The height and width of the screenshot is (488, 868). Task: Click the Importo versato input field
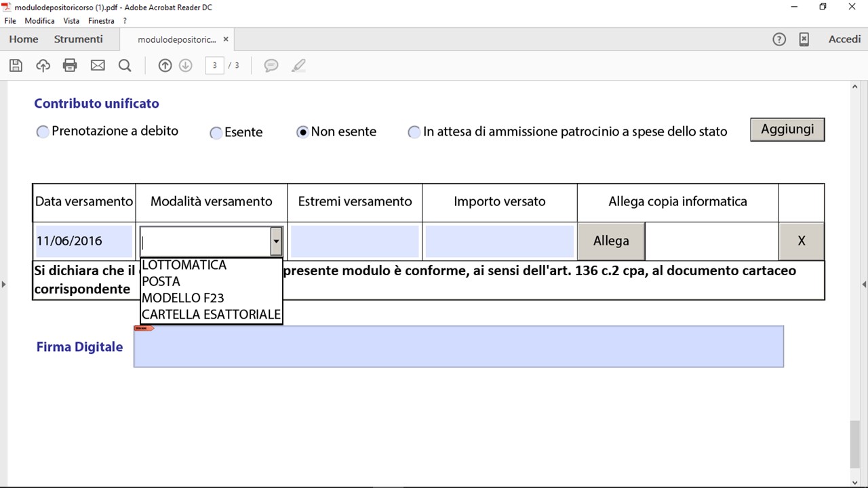tap(500, 241)
